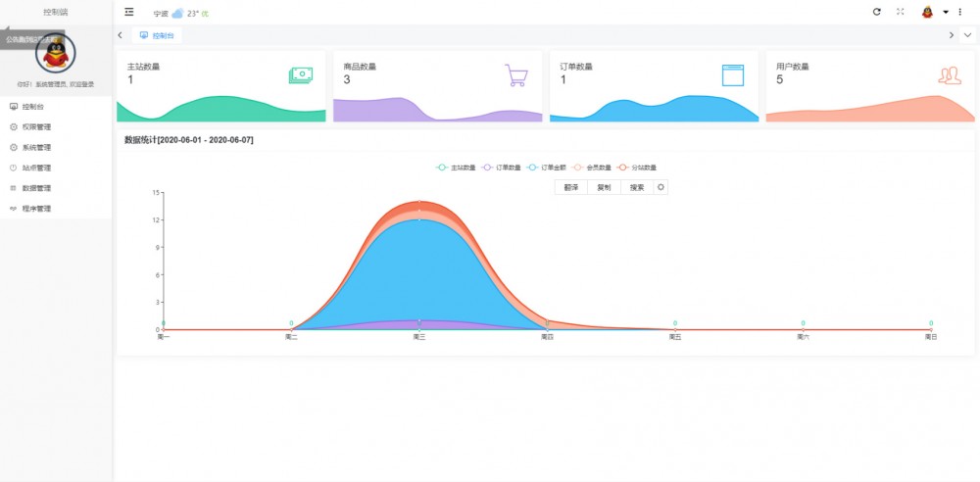Click the 翻译 button

(570, 187)
